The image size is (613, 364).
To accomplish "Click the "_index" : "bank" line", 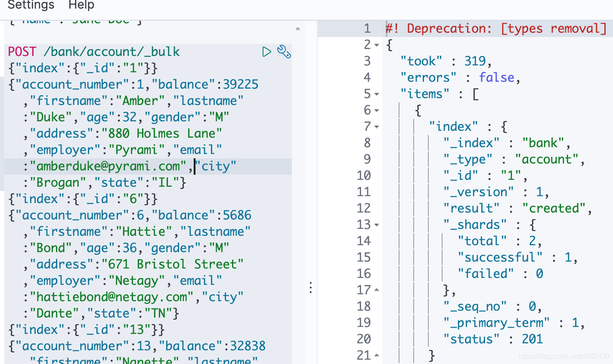I will 507,143.
